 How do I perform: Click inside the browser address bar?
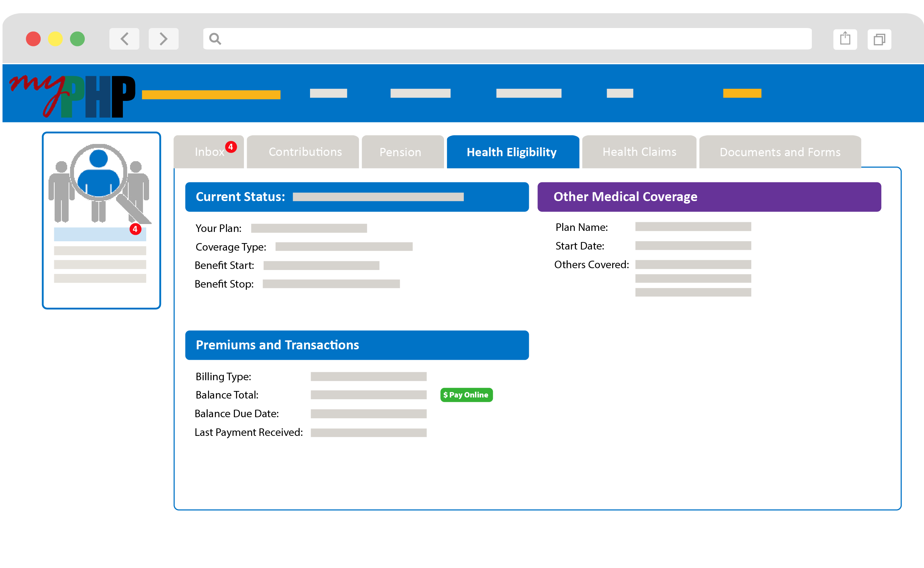[x=507, y=39]
